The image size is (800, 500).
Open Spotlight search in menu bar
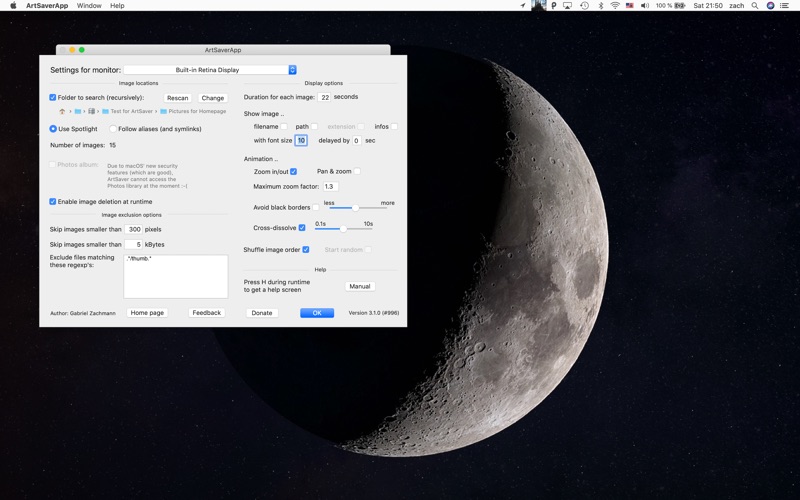tap(755, 6)
